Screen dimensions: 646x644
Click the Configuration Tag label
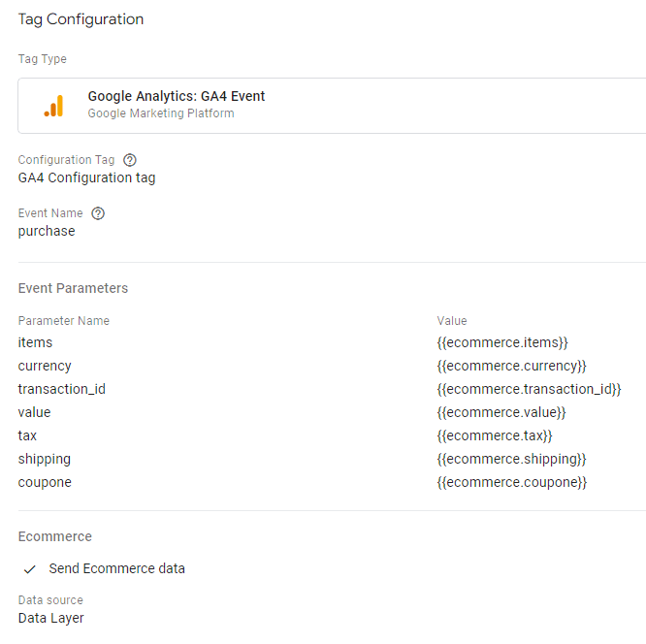(x=66, y=159)
